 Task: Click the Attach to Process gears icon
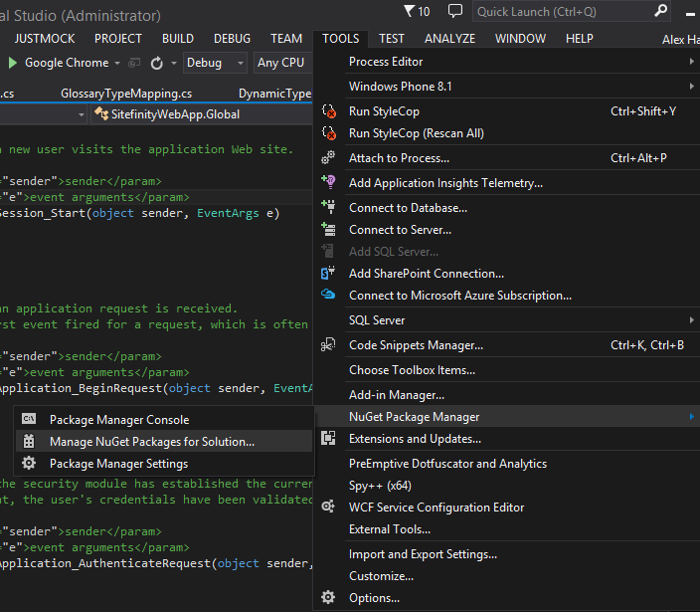click(x=328, y=157)
